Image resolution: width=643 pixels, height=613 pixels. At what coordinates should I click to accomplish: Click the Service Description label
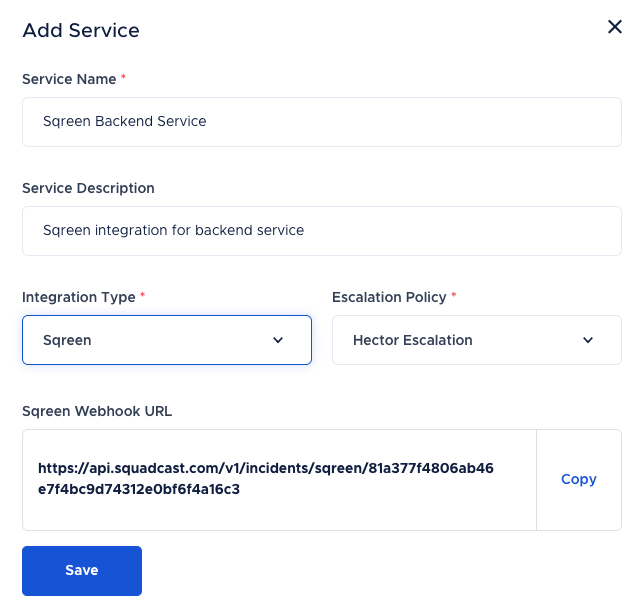[88, 188]
